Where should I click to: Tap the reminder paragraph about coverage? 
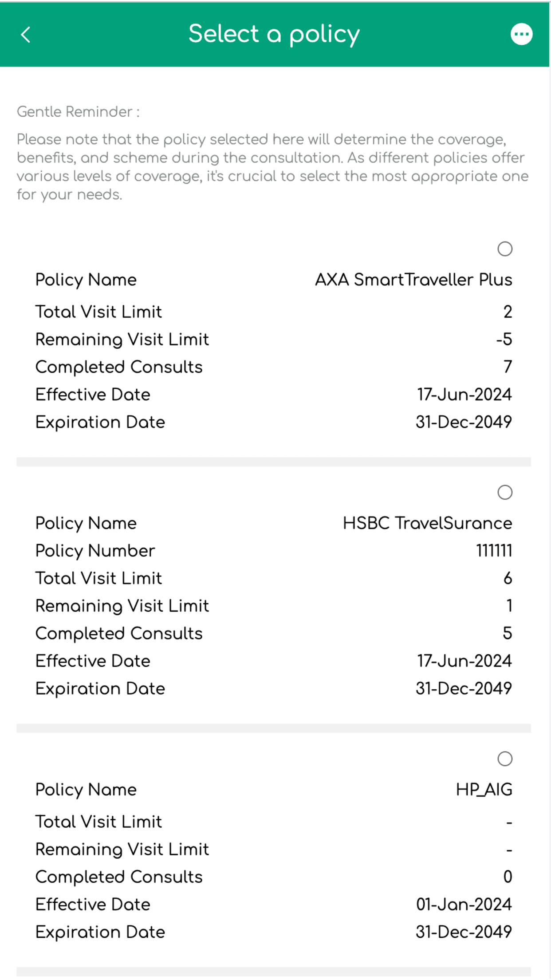tap(273, 167)
